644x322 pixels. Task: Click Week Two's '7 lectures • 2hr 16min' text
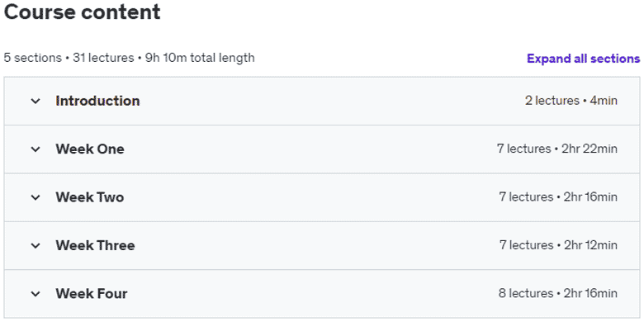[x=558, y=197]
